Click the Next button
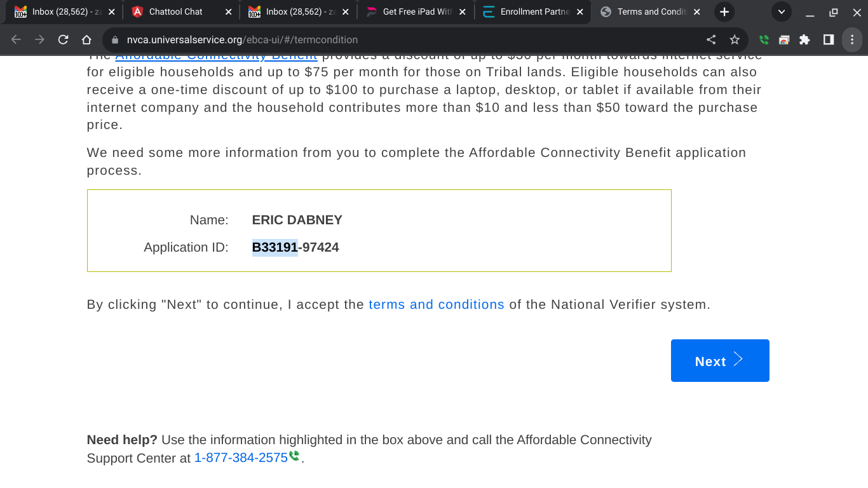The height and width of the screenshot is (488, 868). pos(720,360)
